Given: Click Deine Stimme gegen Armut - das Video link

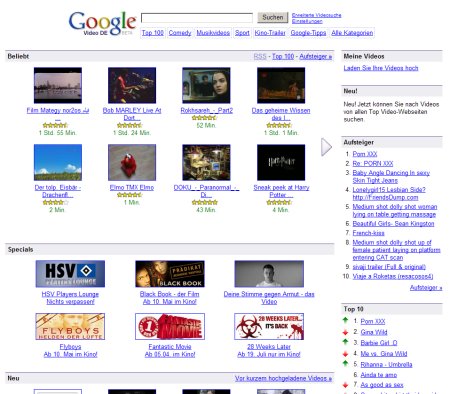Looking at the screenshot, I should [x=269, y=298].
